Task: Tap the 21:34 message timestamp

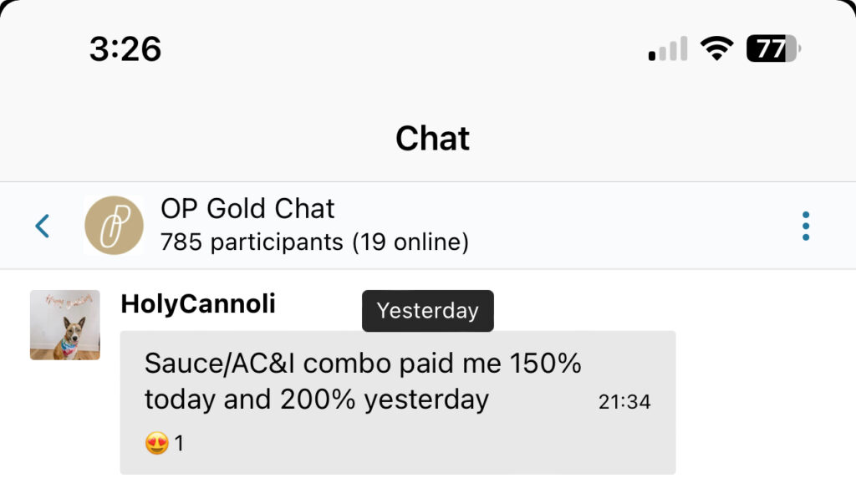Action: (x=624, y=402)
